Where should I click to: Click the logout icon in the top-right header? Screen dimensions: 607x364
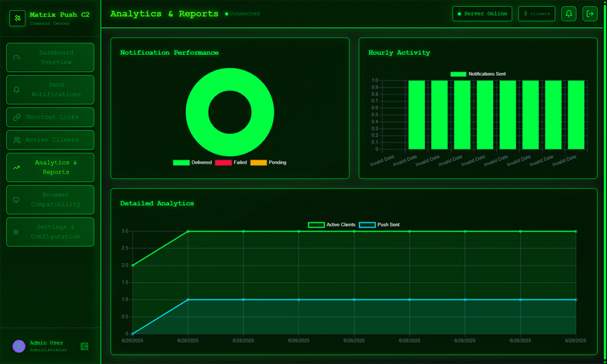590,14
